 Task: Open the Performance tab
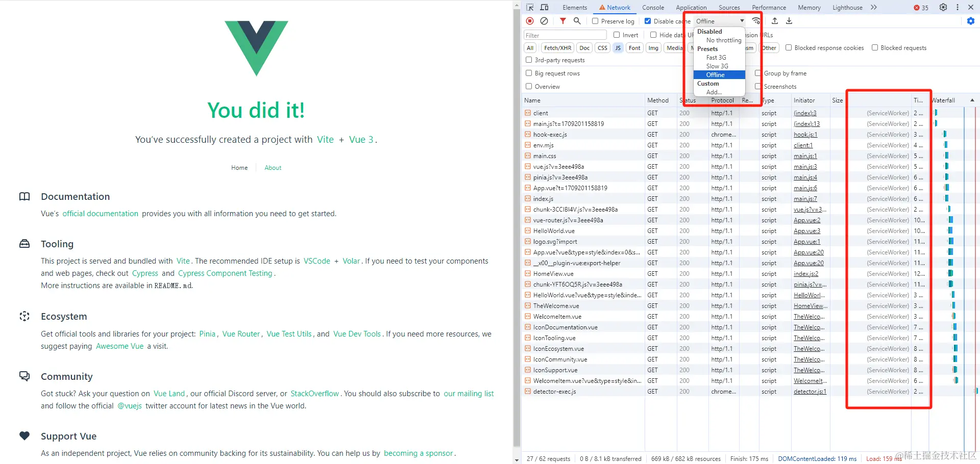tap(769, 8)
